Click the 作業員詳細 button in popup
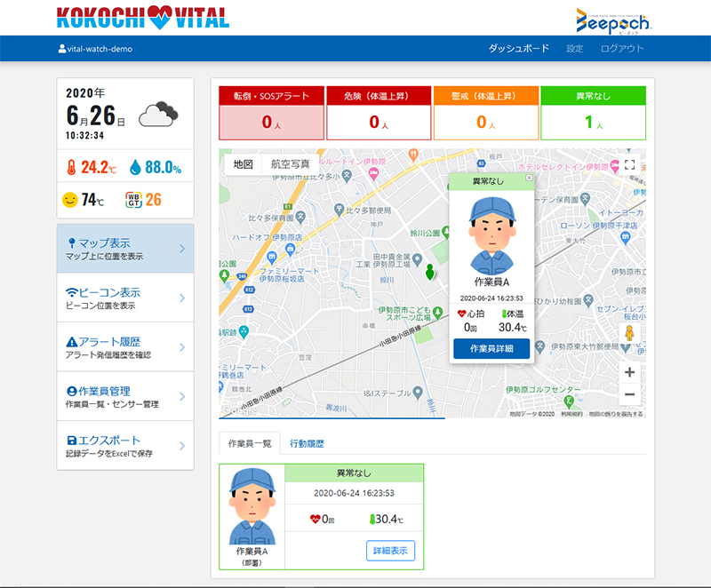Viewport: 711px width, 588px height. pos(491,348)
